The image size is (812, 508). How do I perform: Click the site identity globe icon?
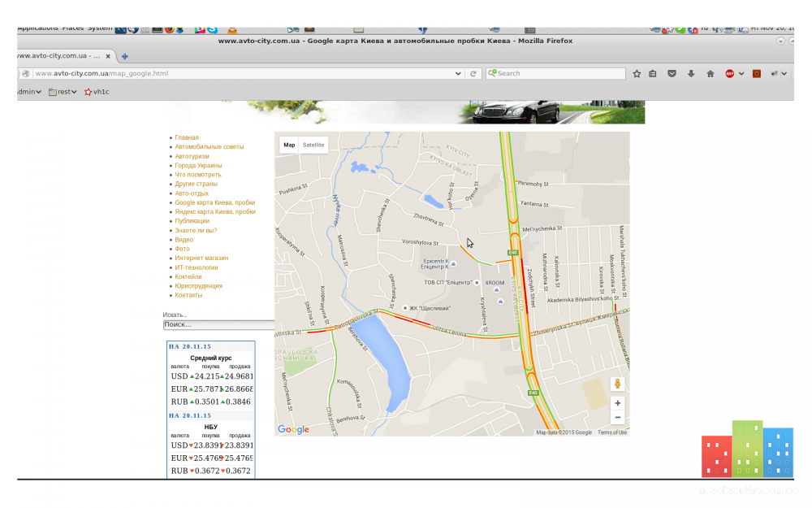tap(25, 74)
